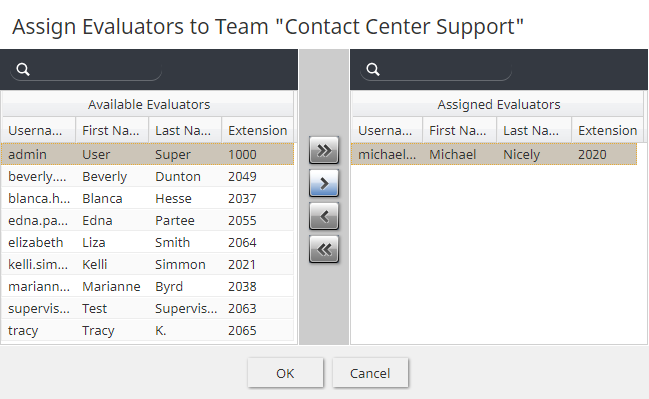The height and width of the screenshot is (399, 649).
Task: Select Marianne Byrd row
Action: 147,286
